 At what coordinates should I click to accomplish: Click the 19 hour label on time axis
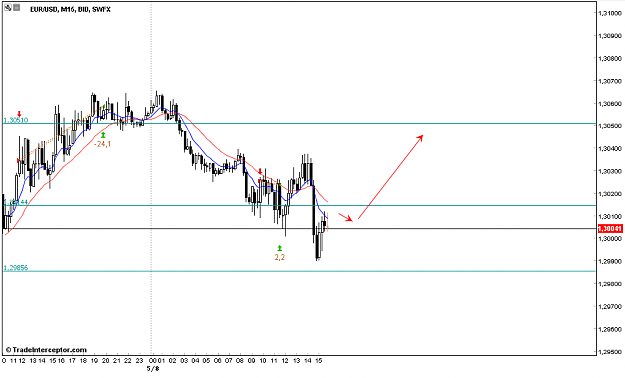[94, 361]
